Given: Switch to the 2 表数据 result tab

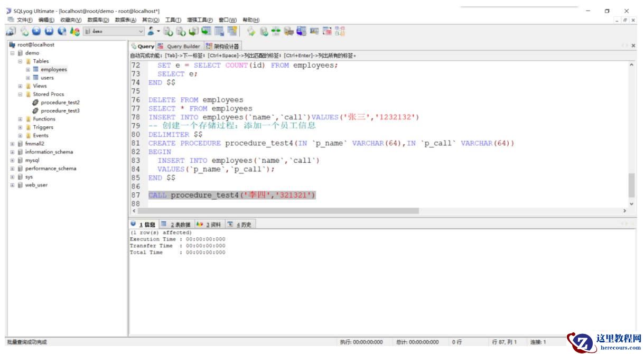Looking at the screenshot, I should click(x=176, y=225).
